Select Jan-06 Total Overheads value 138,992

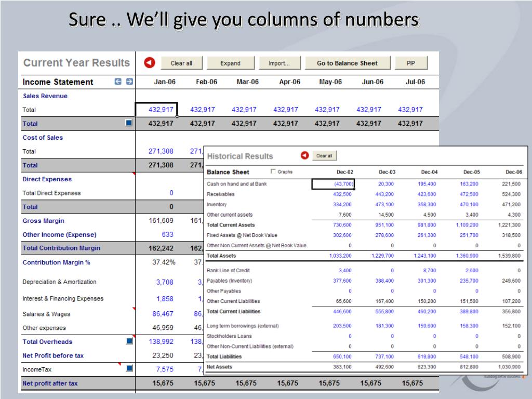(161, 342)
